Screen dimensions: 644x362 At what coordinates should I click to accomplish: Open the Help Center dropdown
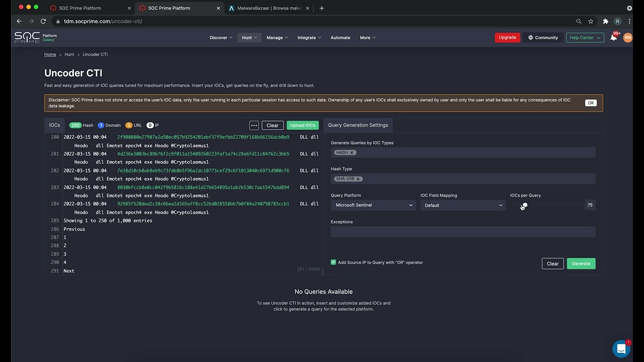coord(585,38)
